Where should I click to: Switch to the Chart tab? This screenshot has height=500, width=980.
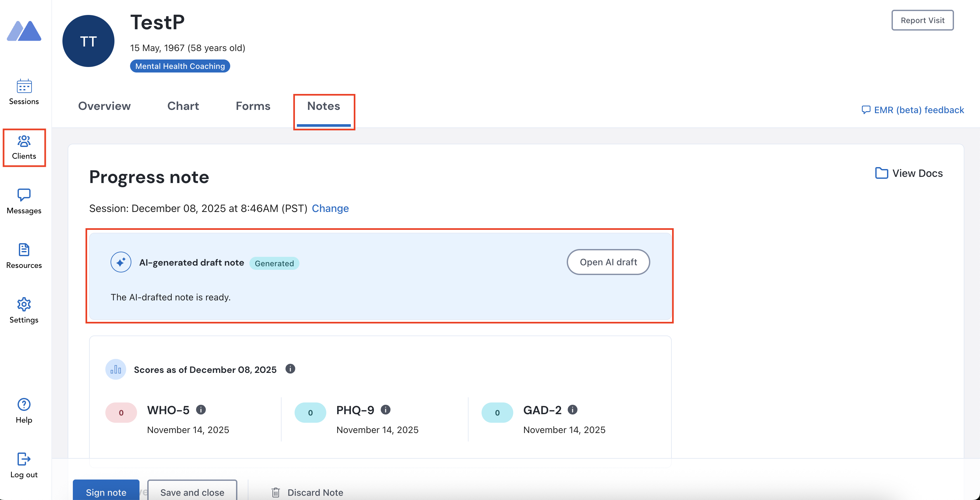click(x=183, y=106)
